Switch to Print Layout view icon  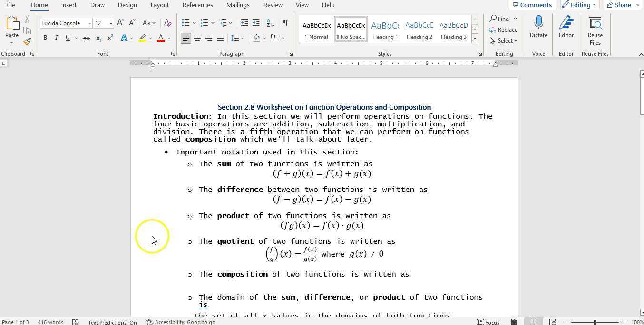[534, 322]
